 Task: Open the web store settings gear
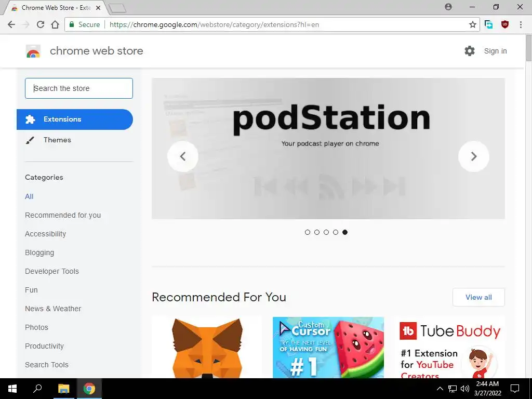pos(470,51)
